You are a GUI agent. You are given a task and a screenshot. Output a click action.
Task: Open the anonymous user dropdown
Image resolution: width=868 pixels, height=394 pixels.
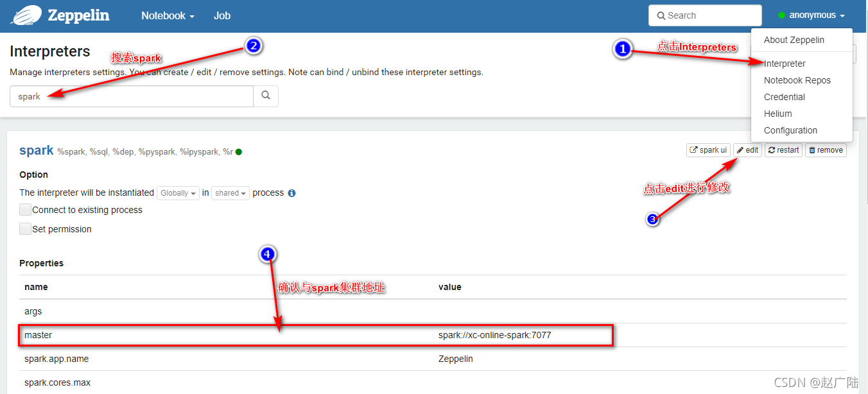[x=812, y=15]
